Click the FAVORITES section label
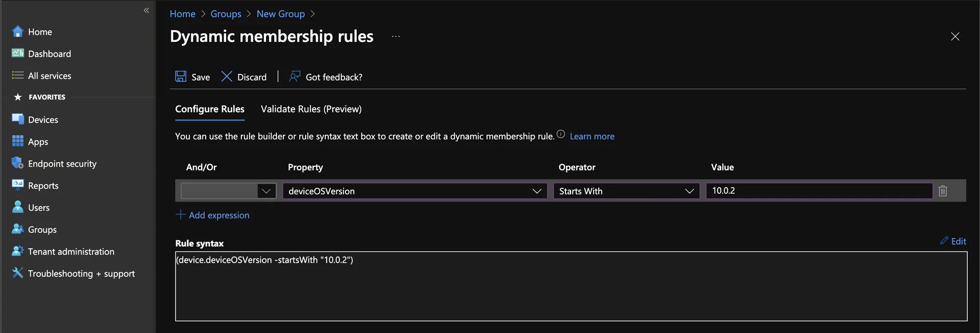980x333 pixels. tap(47, 97)
